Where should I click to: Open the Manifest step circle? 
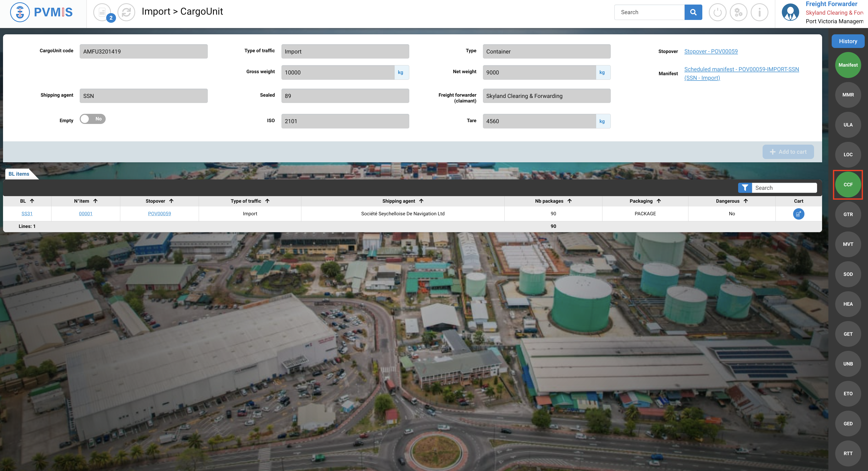point(848,65)
